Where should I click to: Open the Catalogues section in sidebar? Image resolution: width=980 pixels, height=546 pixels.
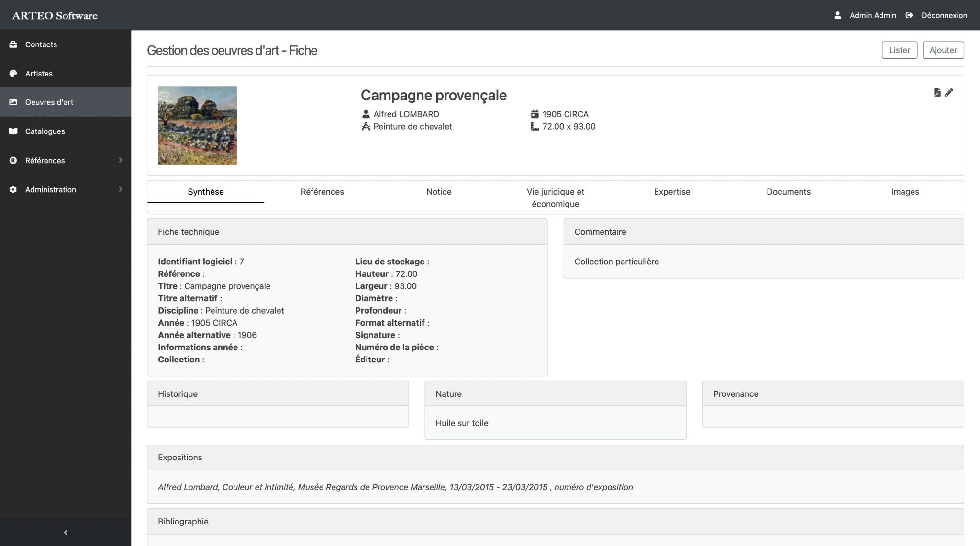(x=45, y=131)
